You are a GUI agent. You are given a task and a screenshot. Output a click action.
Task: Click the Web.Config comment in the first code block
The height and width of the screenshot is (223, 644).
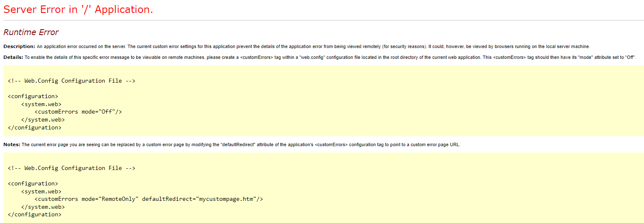[71, 81]
